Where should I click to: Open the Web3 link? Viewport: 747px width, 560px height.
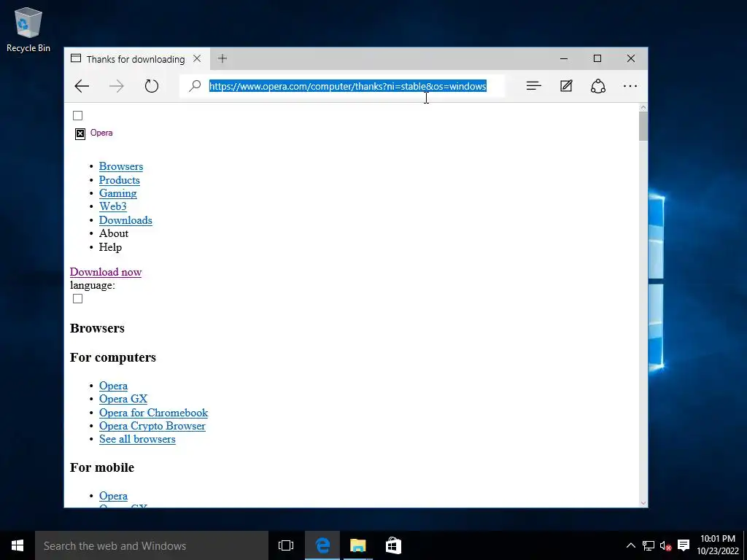click(113, 206)
